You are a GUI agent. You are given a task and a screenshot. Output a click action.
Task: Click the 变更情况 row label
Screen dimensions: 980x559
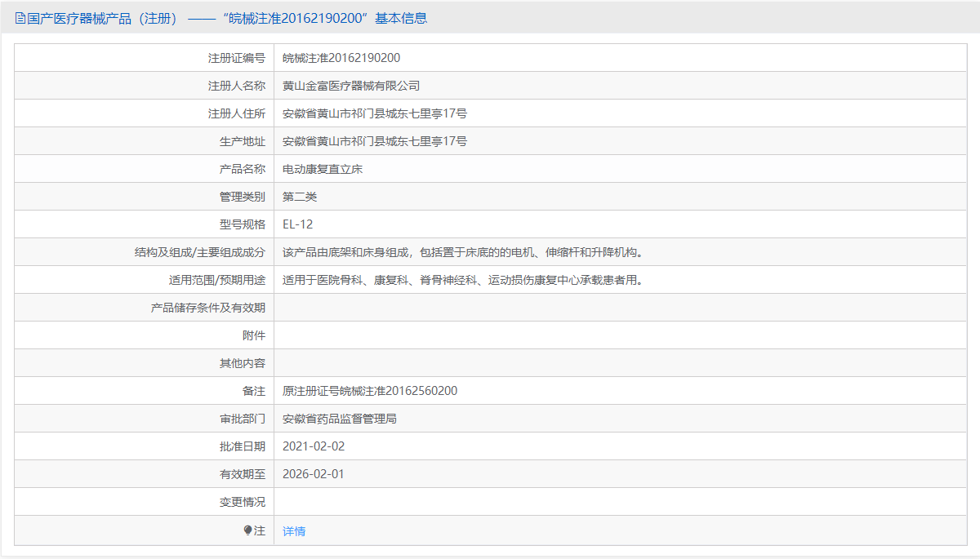click(245, 501)
